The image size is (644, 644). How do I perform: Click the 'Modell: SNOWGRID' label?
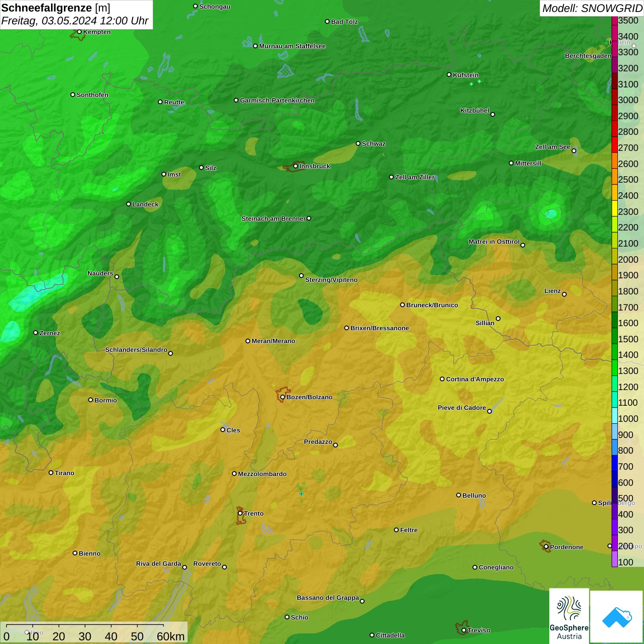592,8
